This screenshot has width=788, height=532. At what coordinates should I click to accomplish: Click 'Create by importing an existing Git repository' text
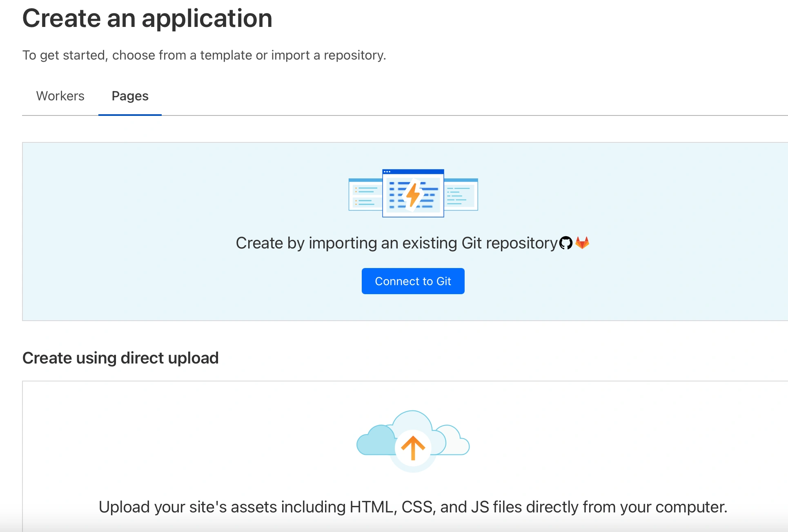pos(396,243)
